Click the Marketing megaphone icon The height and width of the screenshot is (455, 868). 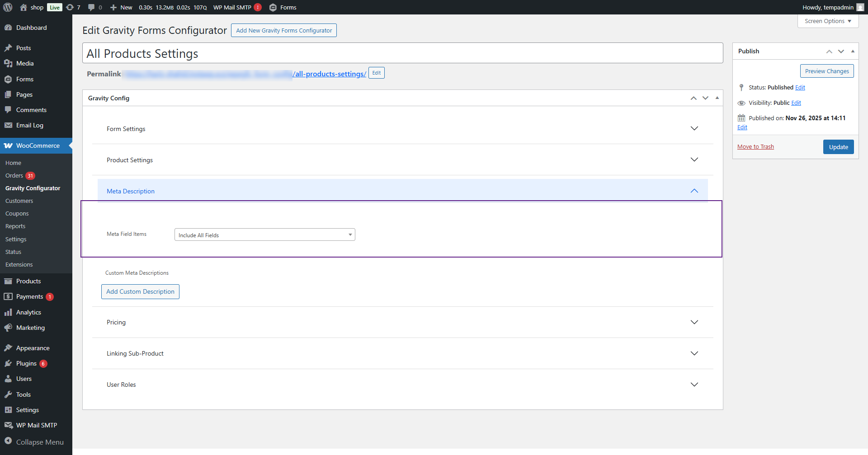click(8, 328)
